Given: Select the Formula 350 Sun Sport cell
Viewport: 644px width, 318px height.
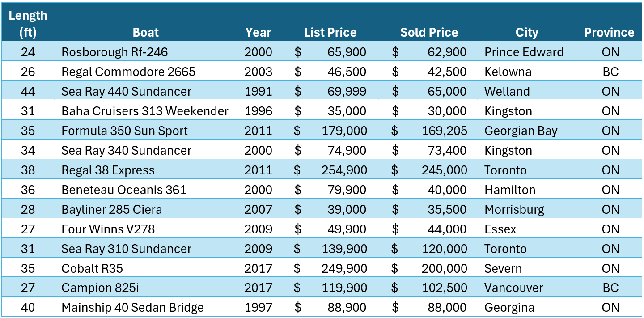Looking at the screenshot, I should (x=124, y=131).
